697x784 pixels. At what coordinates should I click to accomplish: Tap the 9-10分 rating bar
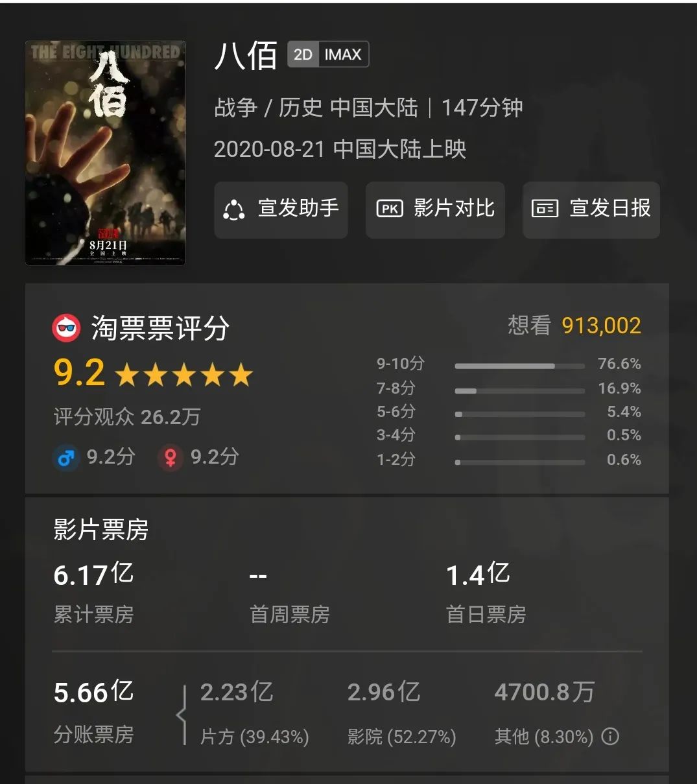tap(520, 366)
